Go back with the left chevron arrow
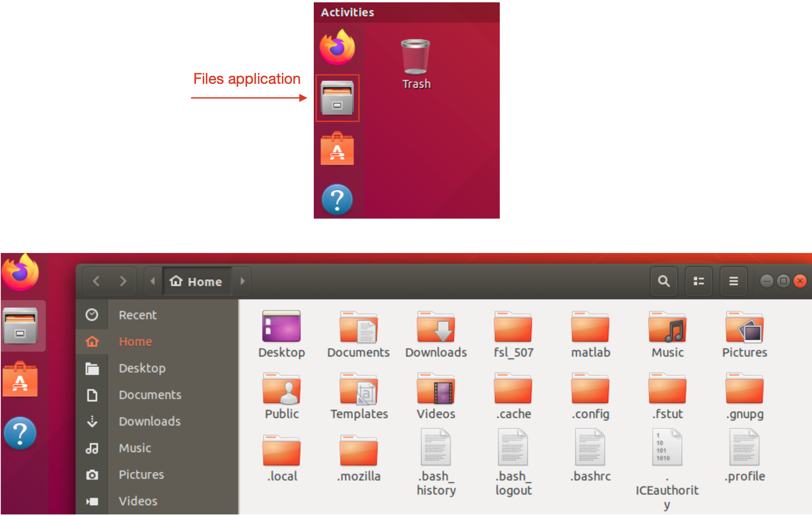The height and width of the screenshot is (516, 812). [96, 281]
